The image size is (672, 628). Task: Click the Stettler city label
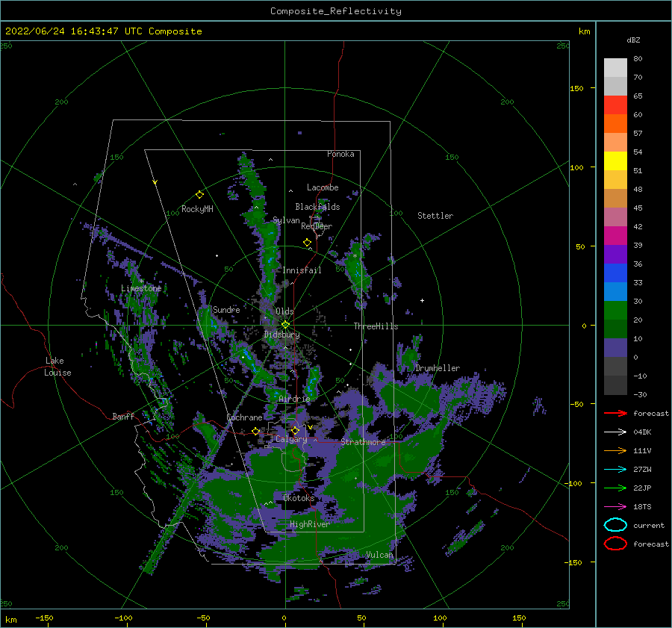pos(435,216)
